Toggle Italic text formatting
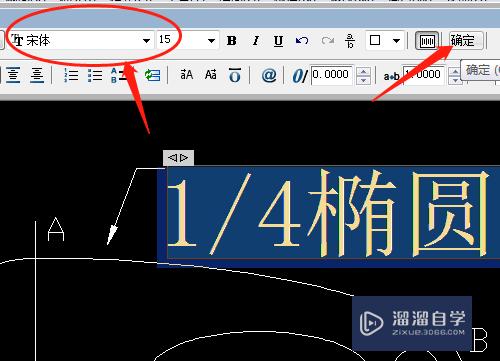 click(x=255, y=41)
